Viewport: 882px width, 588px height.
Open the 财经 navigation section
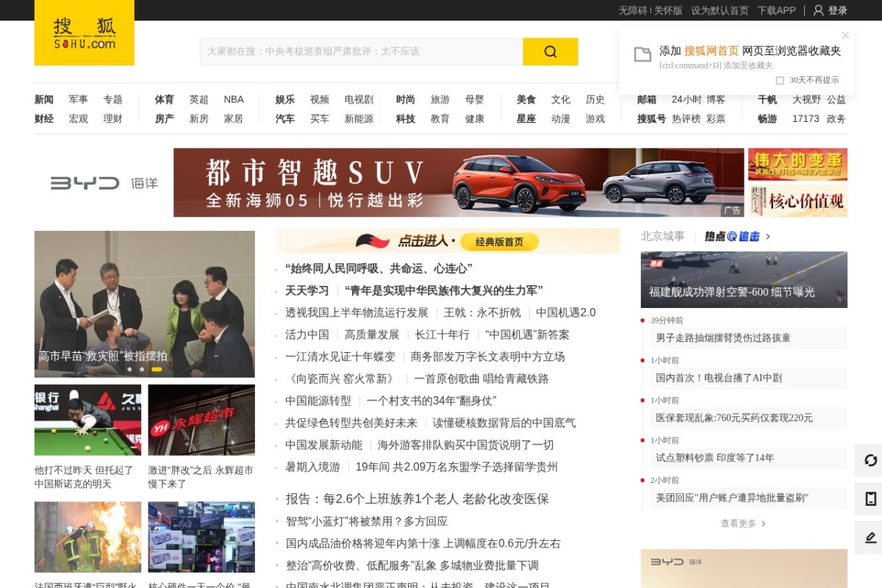(x=44, y=118)
